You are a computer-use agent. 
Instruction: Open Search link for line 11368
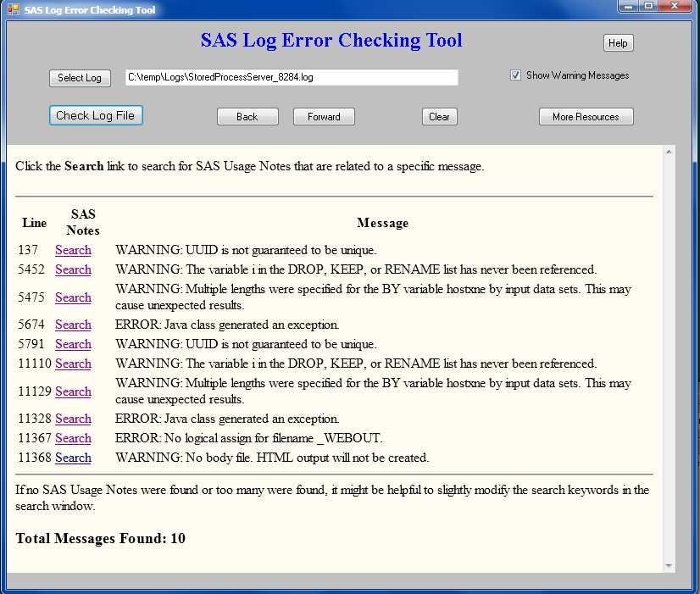coord(73,458)
